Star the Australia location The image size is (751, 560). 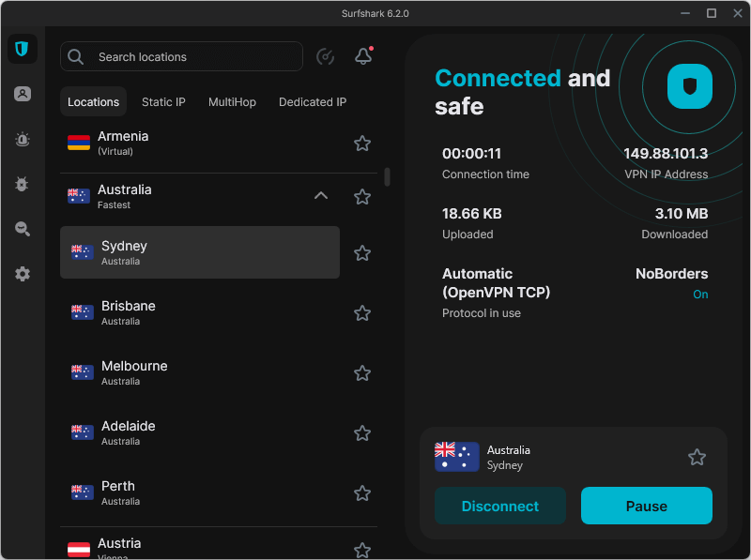pyautogui.click(x=361, y=196)
